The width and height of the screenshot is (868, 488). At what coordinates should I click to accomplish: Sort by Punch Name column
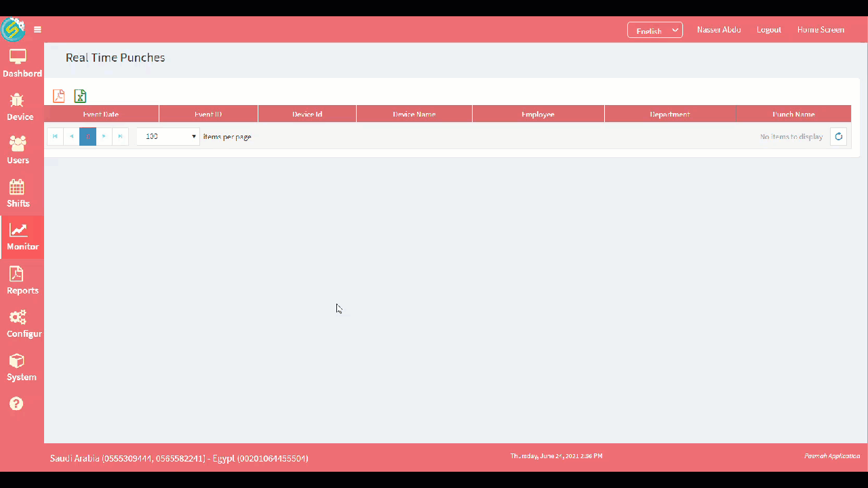(793, 114)
